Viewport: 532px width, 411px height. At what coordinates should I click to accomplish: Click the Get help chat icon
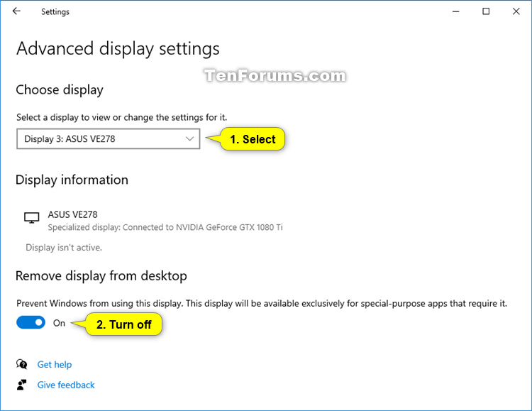tap(22, 364)
